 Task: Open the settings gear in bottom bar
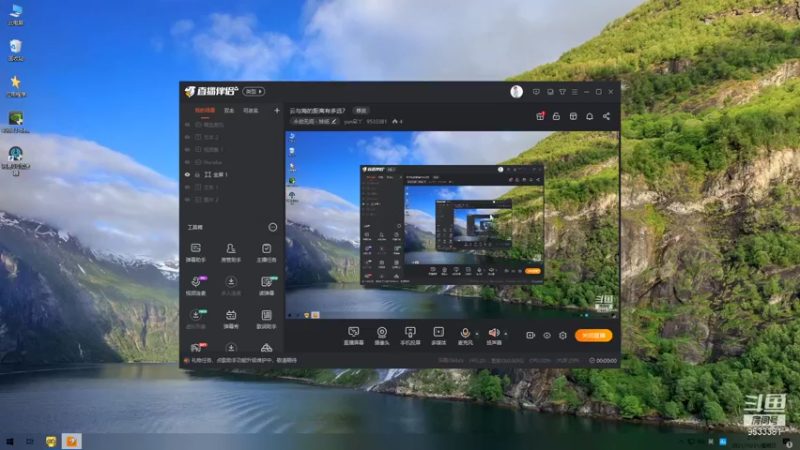tap(563, 335)
